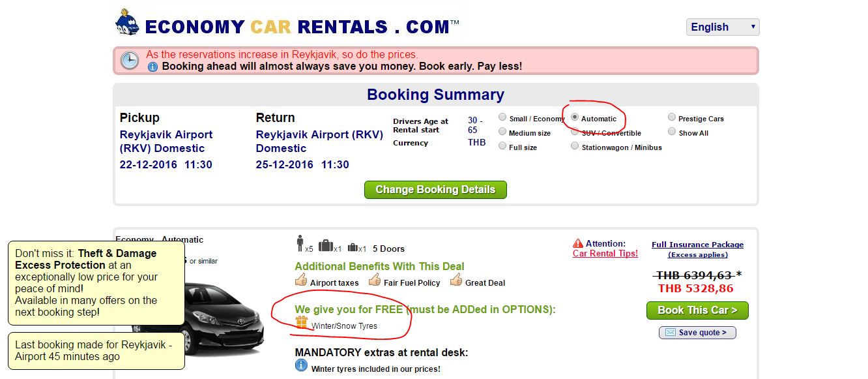Choose the Prestige Cars radio button
Image resolution: width=868 pixels, height=379 pixels.
[x=672, y=117]
